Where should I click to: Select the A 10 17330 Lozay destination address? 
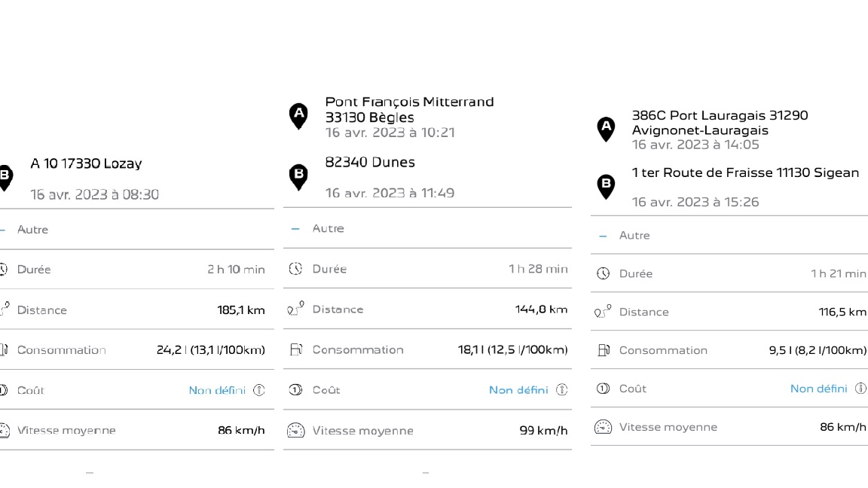pyautogui.click(x=86, y=163)
